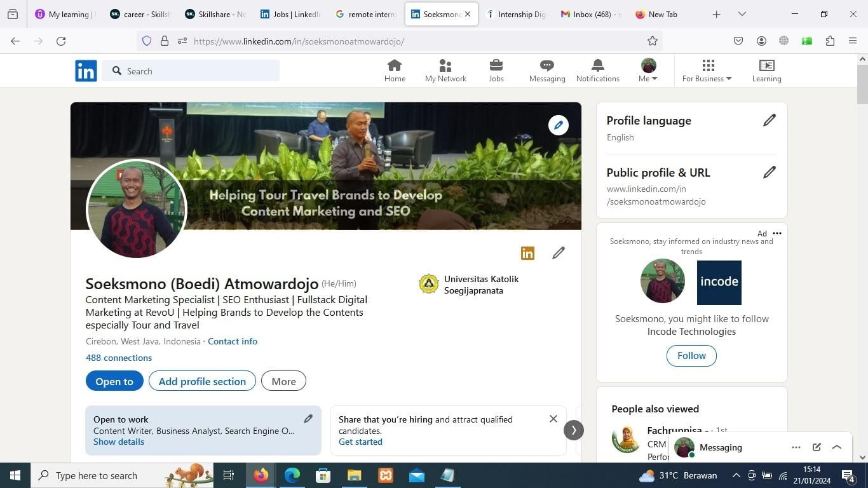
Task: Open Microsoft Edge from the taskbar
Action: (292, 475)
